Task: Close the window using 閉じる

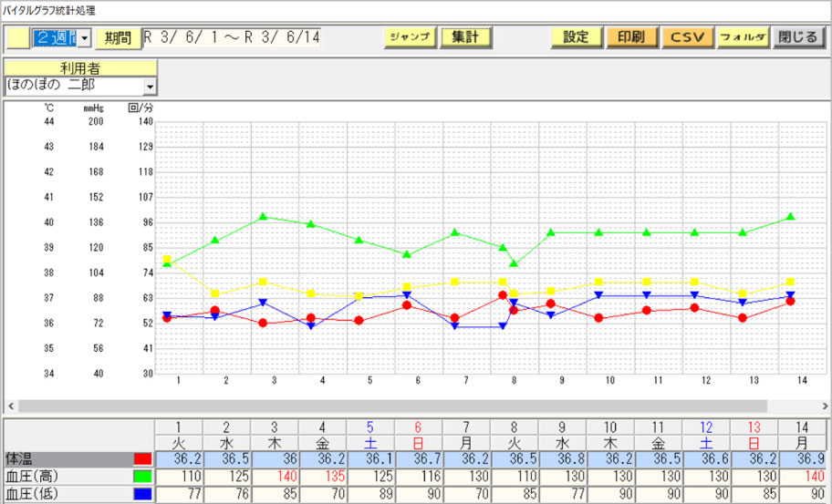Action: click(x=797, y=37)
